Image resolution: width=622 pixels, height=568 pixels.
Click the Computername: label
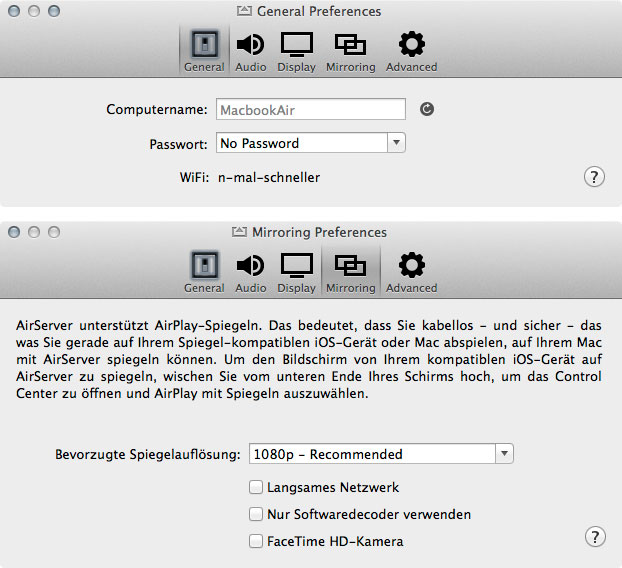tap(157, 109)
